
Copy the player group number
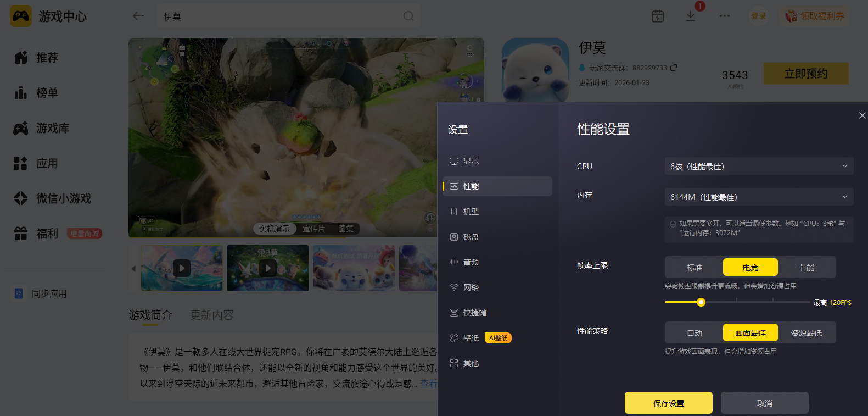[674, 68]
